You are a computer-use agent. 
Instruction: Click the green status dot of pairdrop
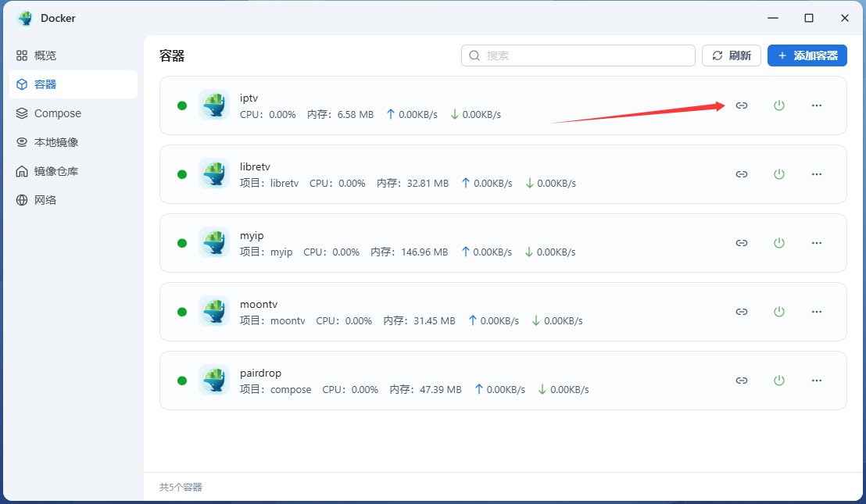click(x=181, y=381)
